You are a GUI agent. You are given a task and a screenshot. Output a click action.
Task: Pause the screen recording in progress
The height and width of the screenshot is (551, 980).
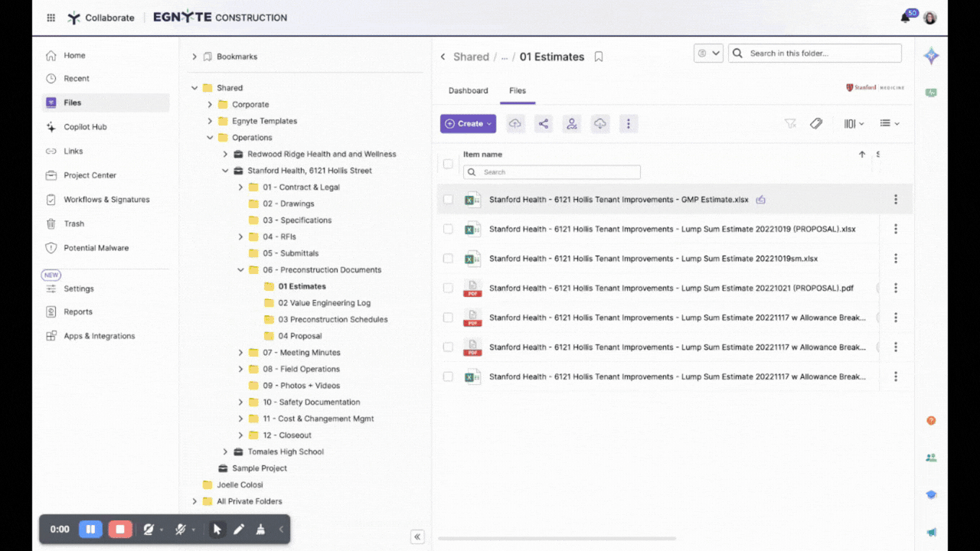[x=90, y=529]
